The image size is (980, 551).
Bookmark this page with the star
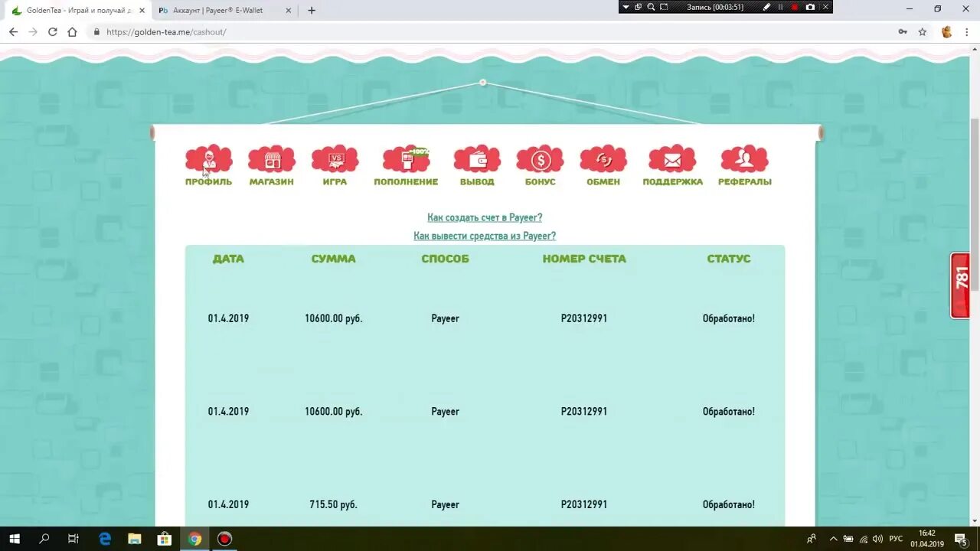point(923,32)
